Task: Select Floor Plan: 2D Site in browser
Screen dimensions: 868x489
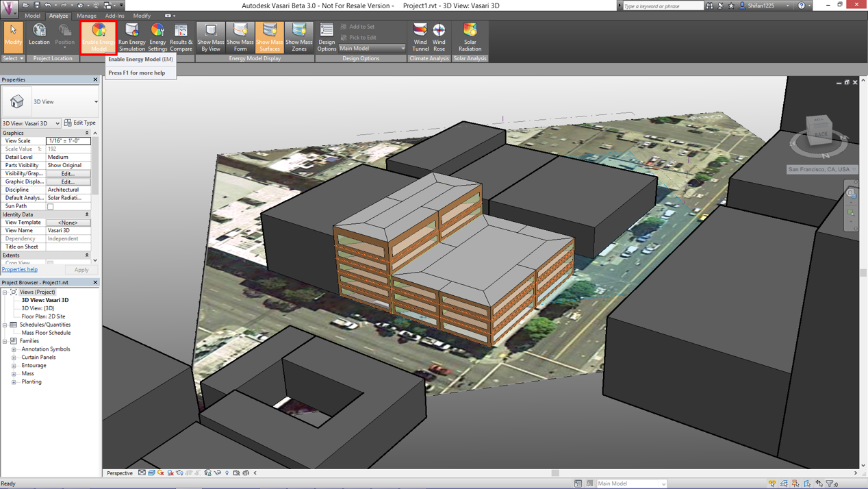Action: 43,316
